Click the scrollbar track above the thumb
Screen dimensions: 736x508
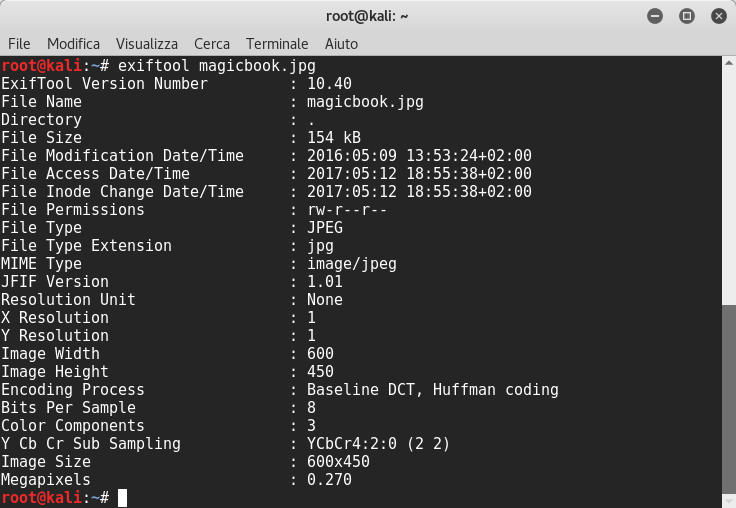728,180
